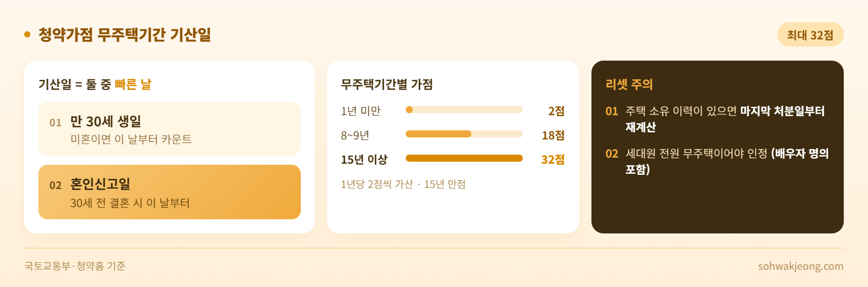Click the 32점 score label

coord(553,160)
